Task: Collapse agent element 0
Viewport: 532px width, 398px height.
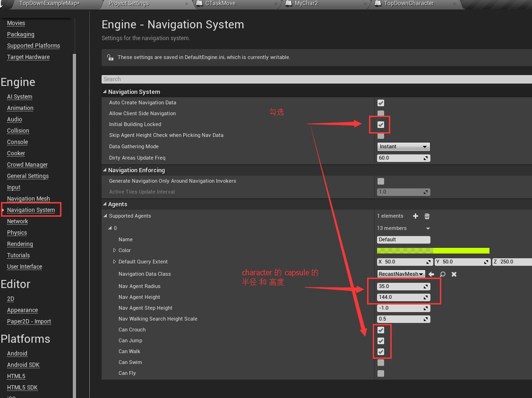Action: [x=110, y=228]
